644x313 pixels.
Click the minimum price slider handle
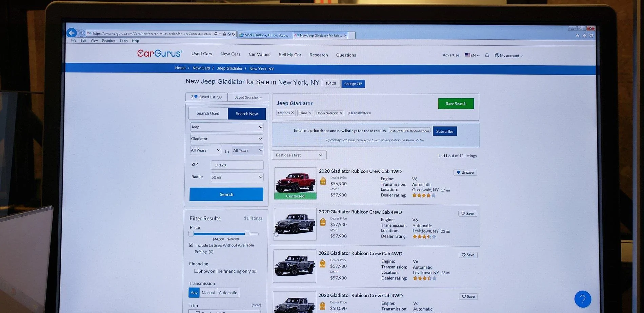pyautogui.click(x=191, y=234)
